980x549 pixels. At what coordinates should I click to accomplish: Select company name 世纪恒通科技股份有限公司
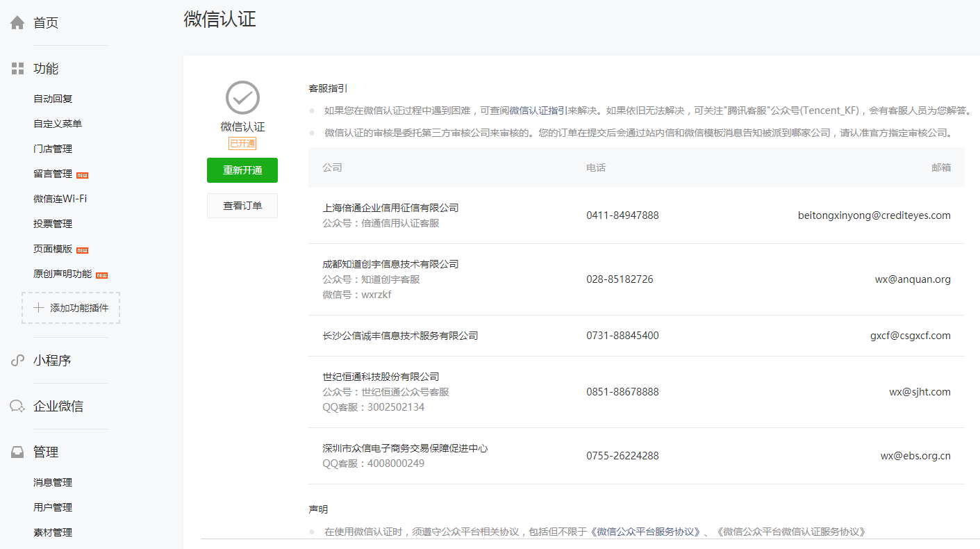[x=381, y=377]
